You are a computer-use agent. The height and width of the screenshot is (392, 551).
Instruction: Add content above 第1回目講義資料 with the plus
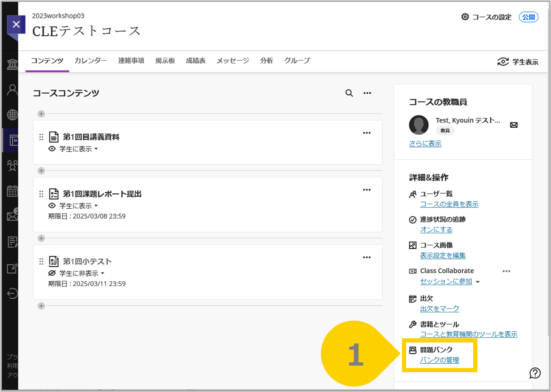pyautogui.click(x=41, y=114)
